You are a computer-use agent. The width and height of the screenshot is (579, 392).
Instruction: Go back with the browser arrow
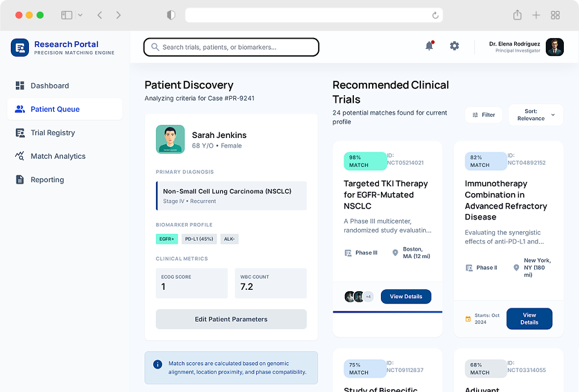99,15
